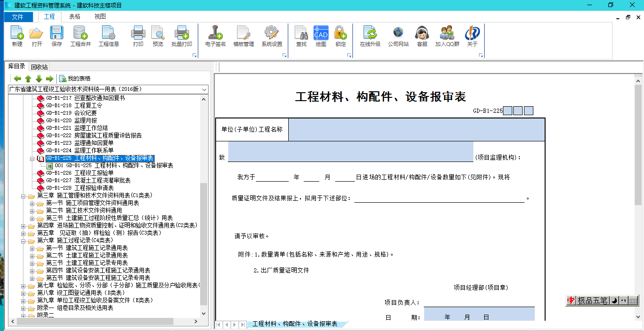Expand 附录一 组卷目录及相关选用表

pos(23,308)
